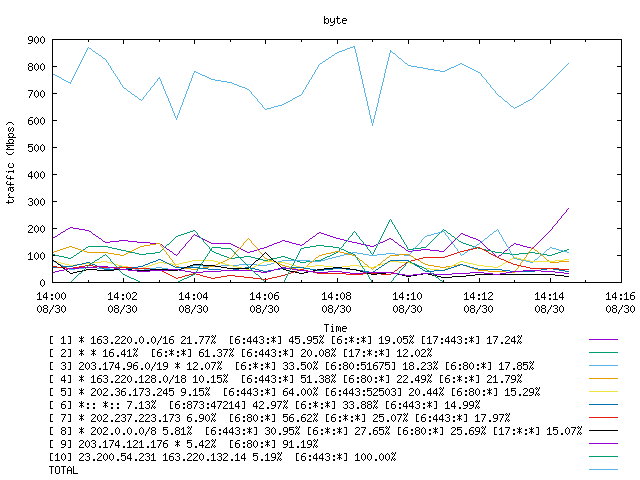Click the 14:02 08/30 time label
Screen dimensions: 640x480
[x=122, y=302]
